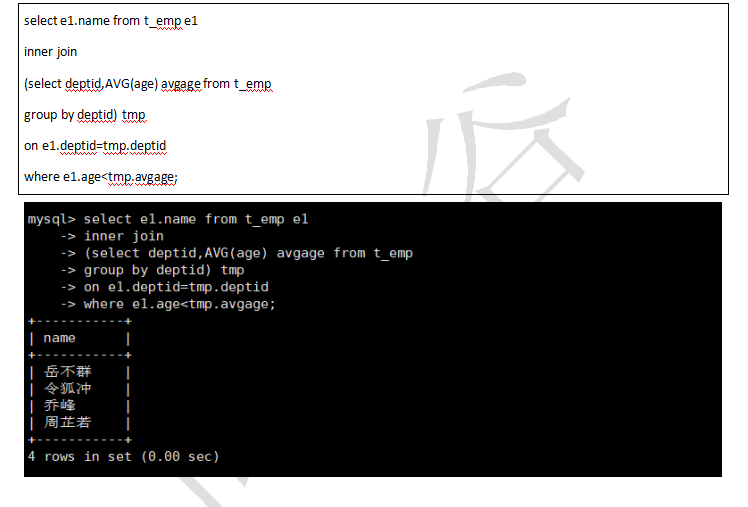Click terminal line '-> inner join'
This screenshot has width=748, height=507.
(x=112, y=236)
